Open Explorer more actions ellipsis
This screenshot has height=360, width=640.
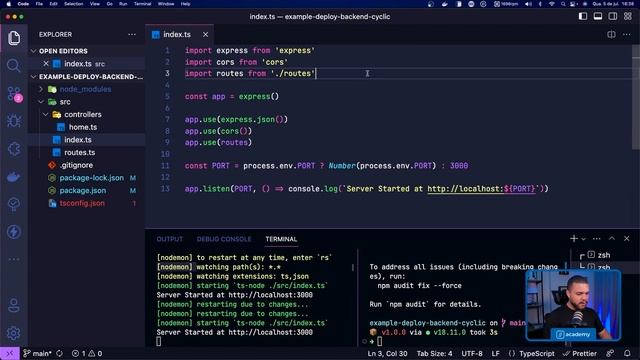click(x=132, y=35)
